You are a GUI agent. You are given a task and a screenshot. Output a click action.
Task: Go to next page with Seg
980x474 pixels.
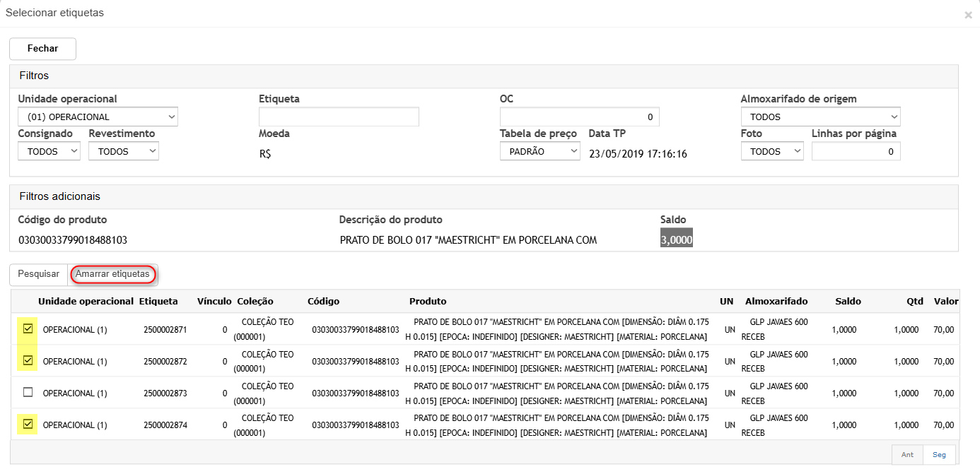[939, 455]
